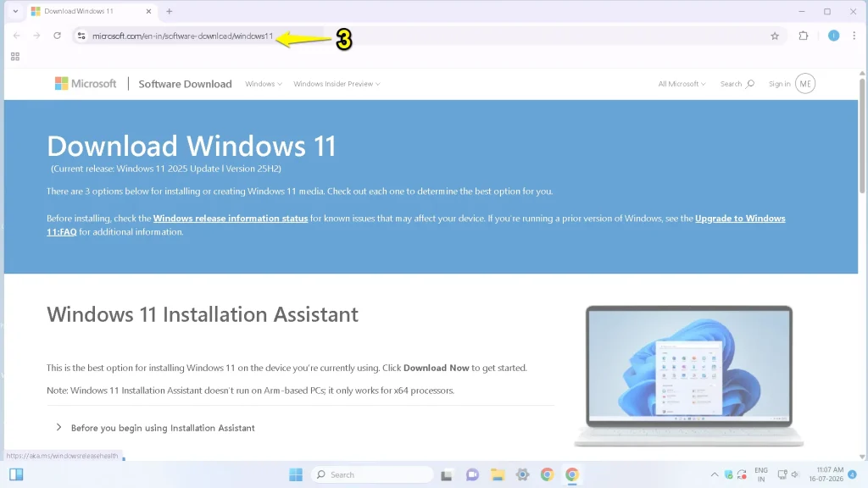Expand the All Microsoft menu
The image size is (868, 488).
point(682,84)
